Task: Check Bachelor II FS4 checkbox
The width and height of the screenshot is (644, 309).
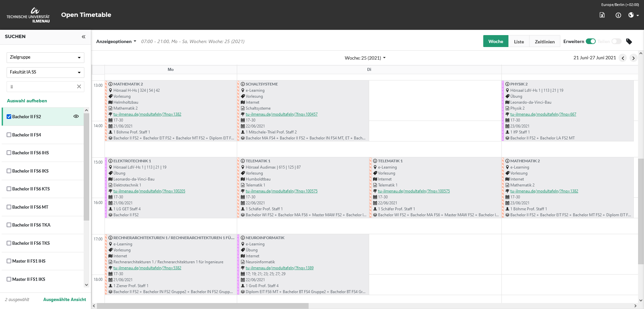Action: pyautogui.click(x=9, y=135)
